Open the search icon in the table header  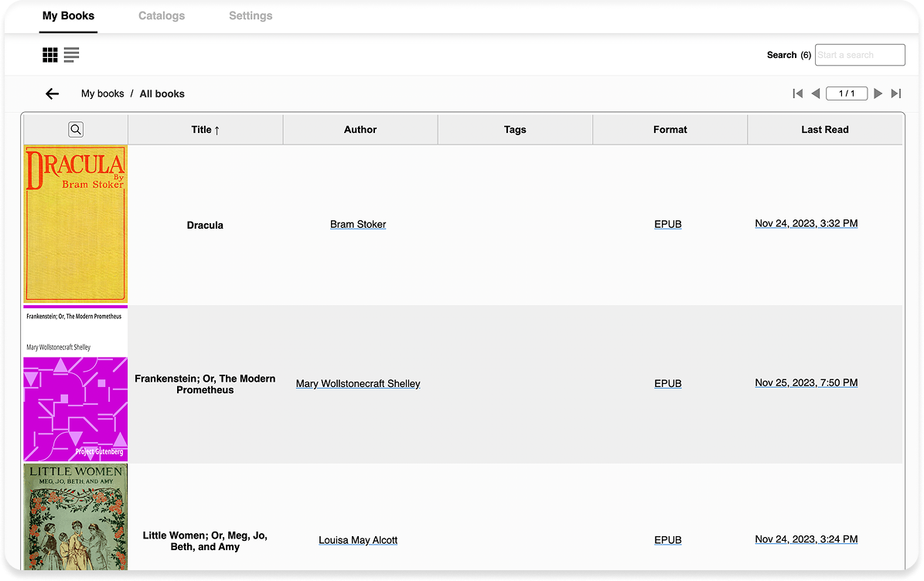pyautogui.click(x=76, y=130)
